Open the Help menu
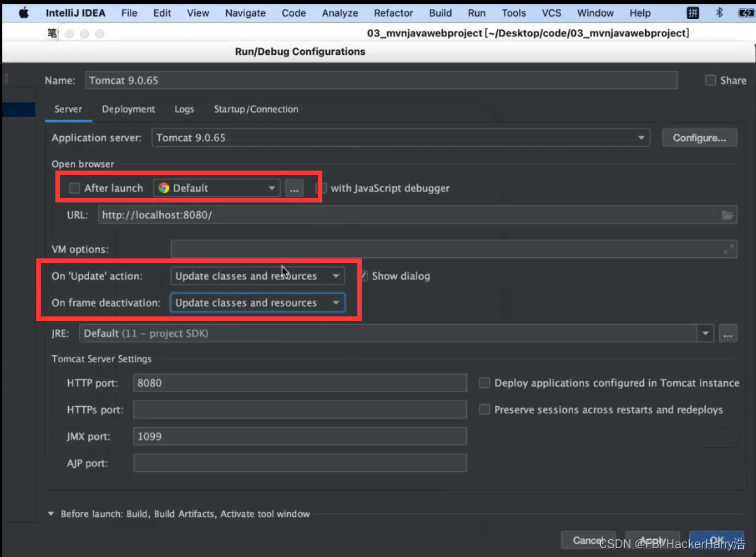 coord(640,13)
